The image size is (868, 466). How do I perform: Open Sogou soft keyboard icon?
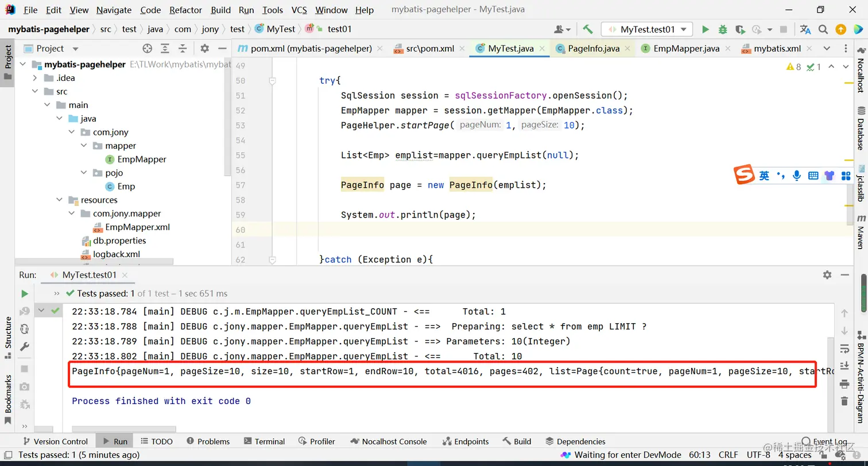(813, 176)
